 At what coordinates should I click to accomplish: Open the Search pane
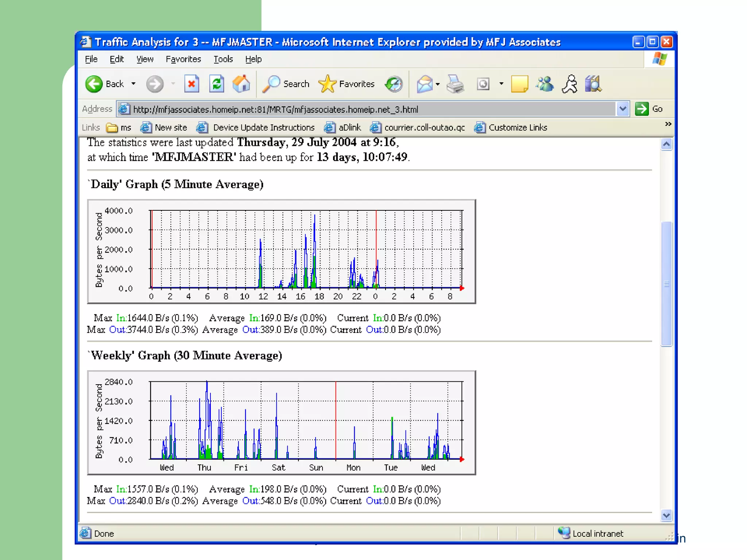(286, 84)
